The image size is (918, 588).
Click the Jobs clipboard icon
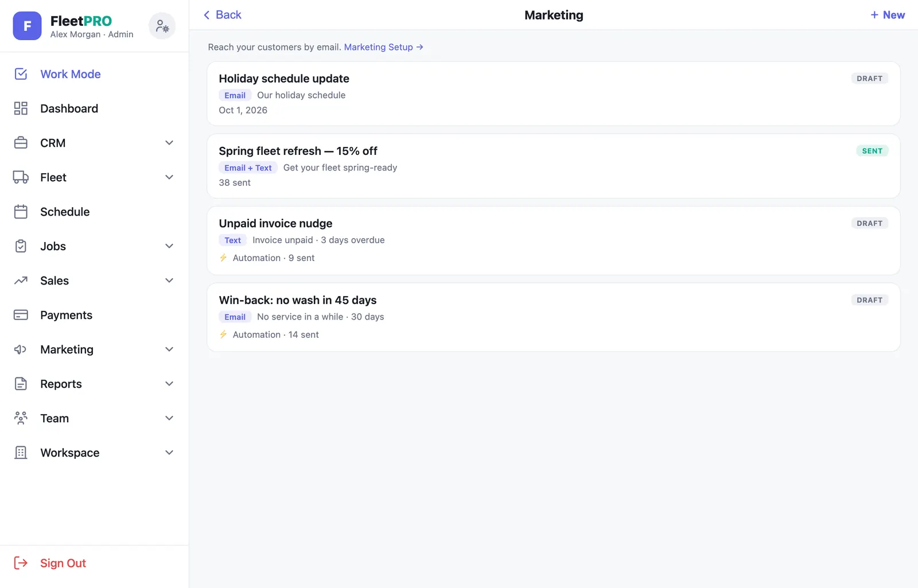[x=21, y=246]
